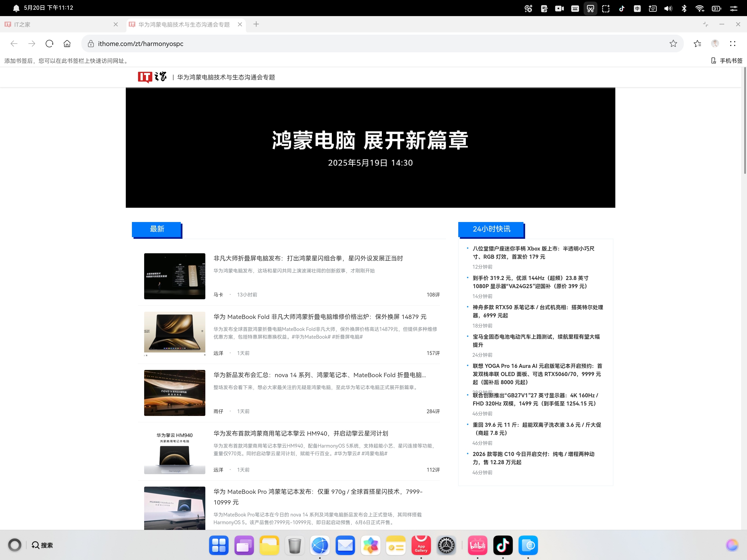Open the notification bell
This screenshot has height=560, width=747.
coord(16,8)
